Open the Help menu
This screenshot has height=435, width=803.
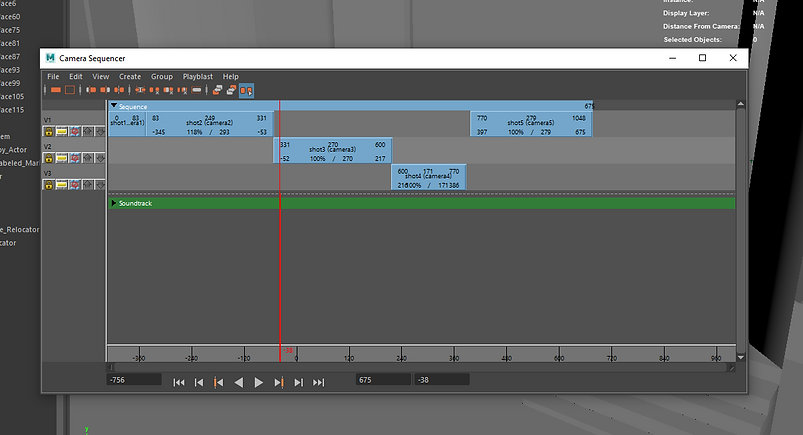coord(230,76)
